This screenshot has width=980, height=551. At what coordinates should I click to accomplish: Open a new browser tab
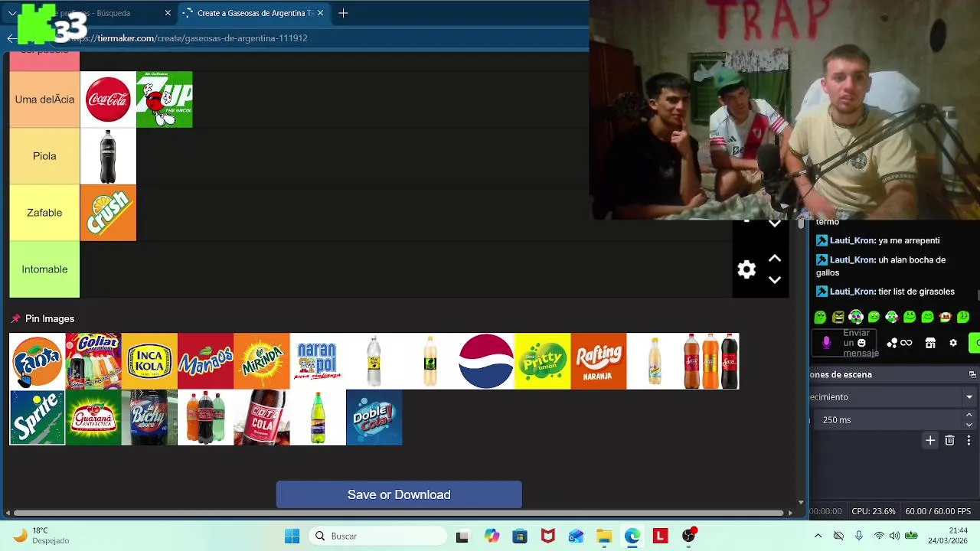coord(343,13)
